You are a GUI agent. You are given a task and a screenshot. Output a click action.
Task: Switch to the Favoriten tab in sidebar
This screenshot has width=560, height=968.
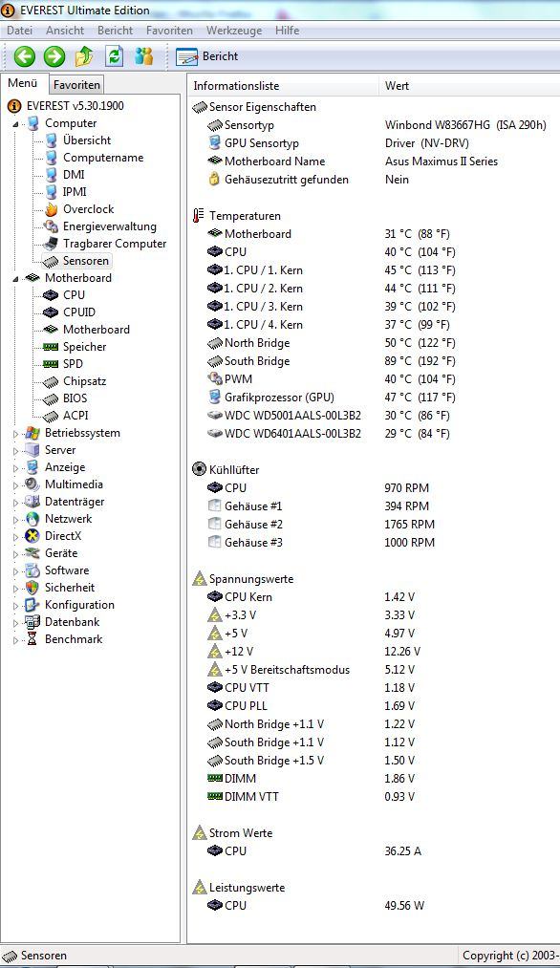tap(76, 85)
